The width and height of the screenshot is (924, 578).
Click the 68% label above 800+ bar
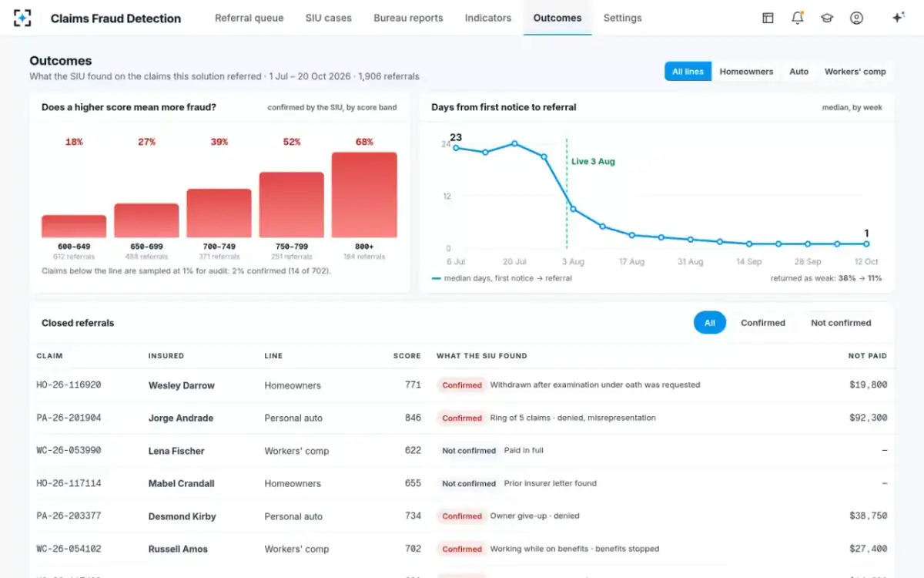pos(364,142)
